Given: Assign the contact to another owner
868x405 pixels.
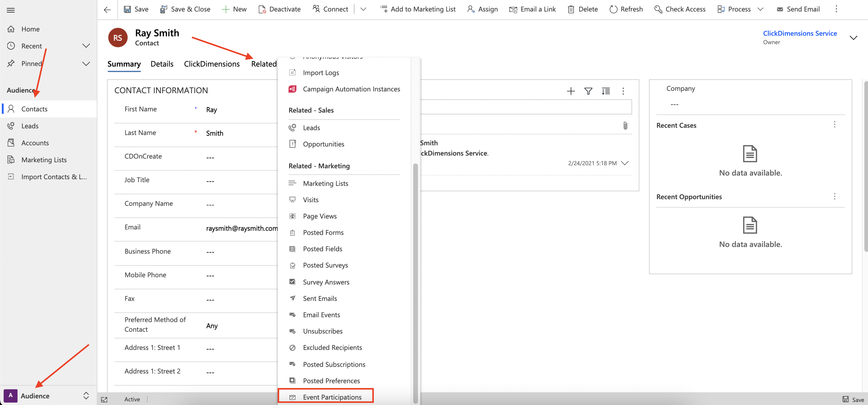Looking at the screenshot, I should [482, 9].
